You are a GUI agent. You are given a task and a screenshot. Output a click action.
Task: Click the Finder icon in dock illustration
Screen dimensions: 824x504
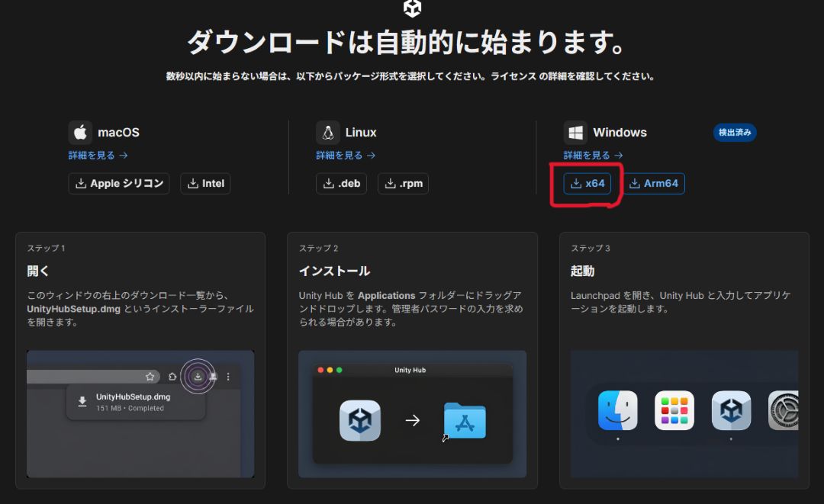coord(618,410)
